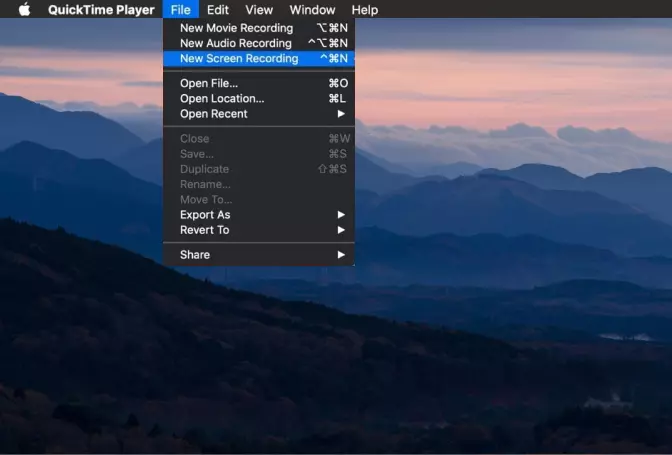The image size is (672, 455).
Task: Start a New Screen Recording
Action: click(x=259, y=59)
